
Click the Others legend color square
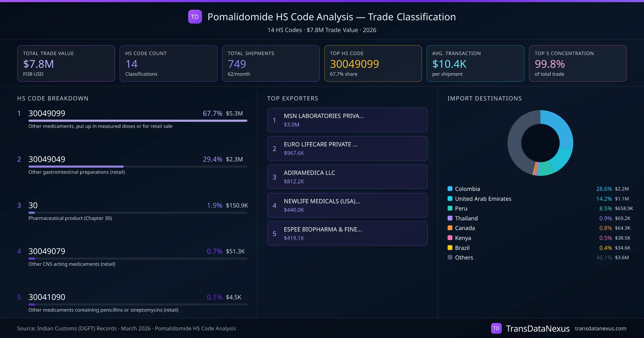450,257
